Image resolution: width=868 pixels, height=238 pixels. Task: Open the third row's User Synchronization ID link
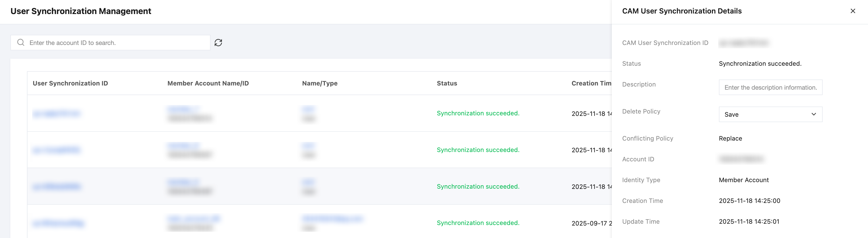click(x=57, y=187)
